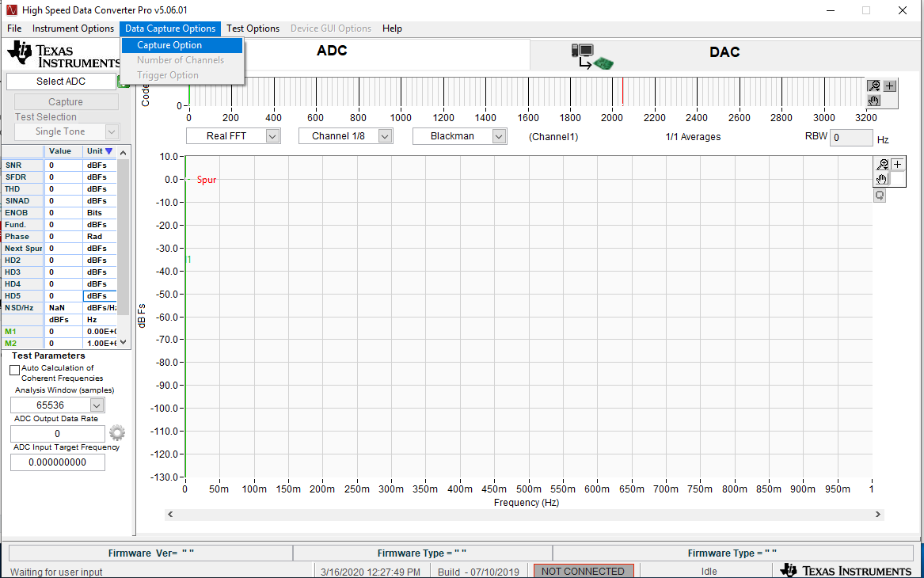Screen dimensions: 924x578
Task: Open Instrument Options menu
Action: (73, 29)
